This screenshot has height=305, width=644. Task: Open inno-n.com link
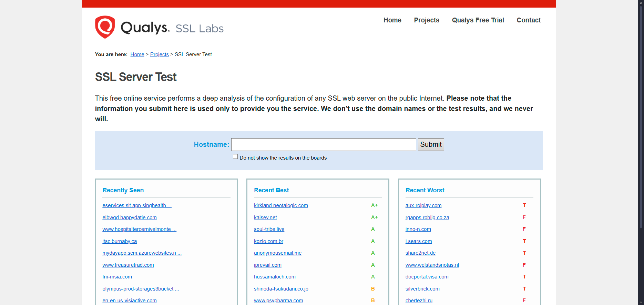418,229
